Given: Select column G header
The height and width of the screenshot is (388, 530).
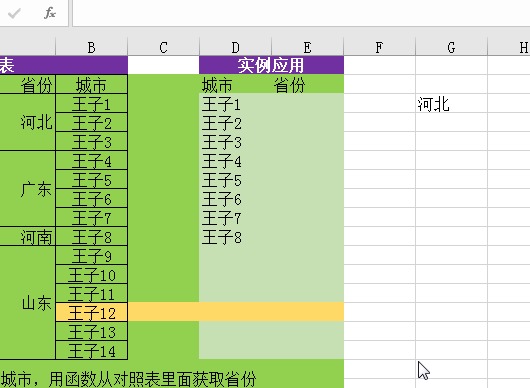Looking at the screenshot, I should coord(452,47).
